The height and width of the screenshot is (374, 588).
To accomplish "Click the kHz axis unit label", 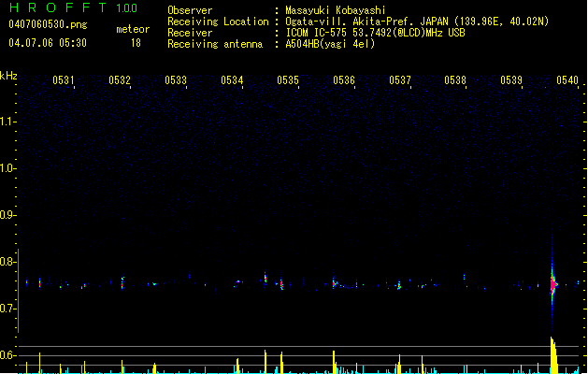I will tap(8, 76).
